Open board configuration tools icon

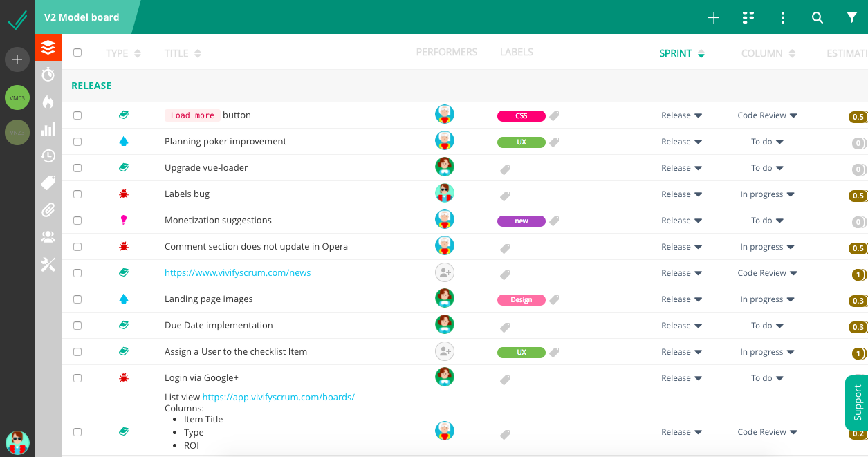pos(48,264)
